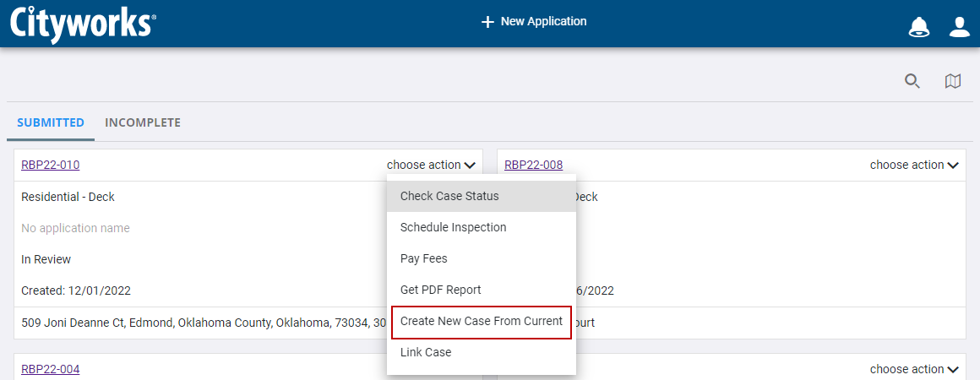This screenshot has height=380, width=980.
Task: Expand choose action dropdown for RBP22-008
Action: click(x=914, y=165)
